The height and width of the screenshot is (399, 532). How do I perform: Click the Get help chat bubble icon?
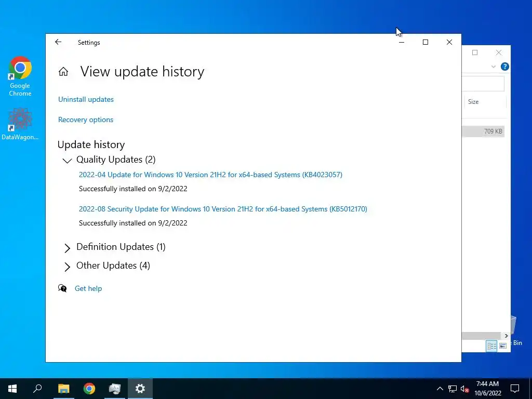(x=62, y=288)
